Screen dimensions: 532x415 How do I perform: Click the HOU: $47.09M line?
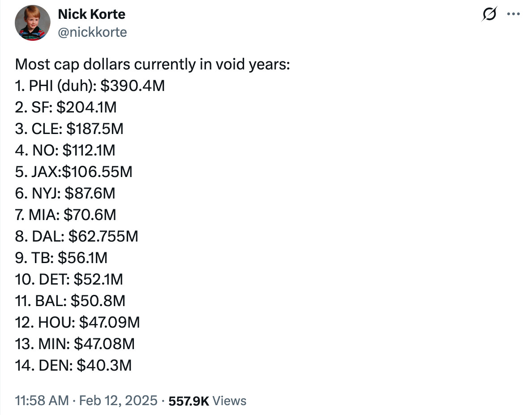pyautogui.click(x=77, y=322)
